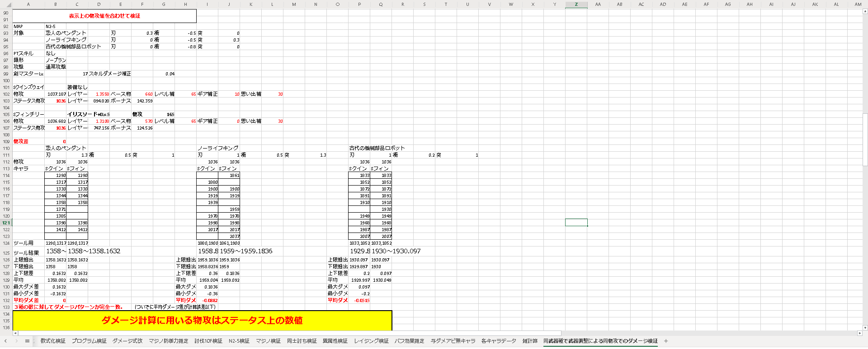Click the previous sheet navigation arrow
Screen dimensions: 868x349
(x=5, y=341)
